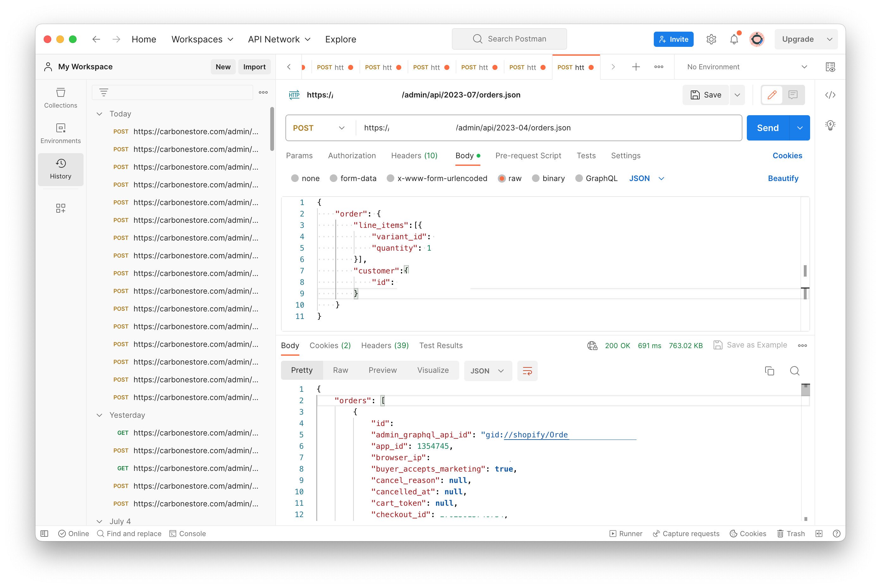Click the Search Postman field
The width and height of the screenshot is (881, 588).
pyautogui.click(x=509, y=39)
